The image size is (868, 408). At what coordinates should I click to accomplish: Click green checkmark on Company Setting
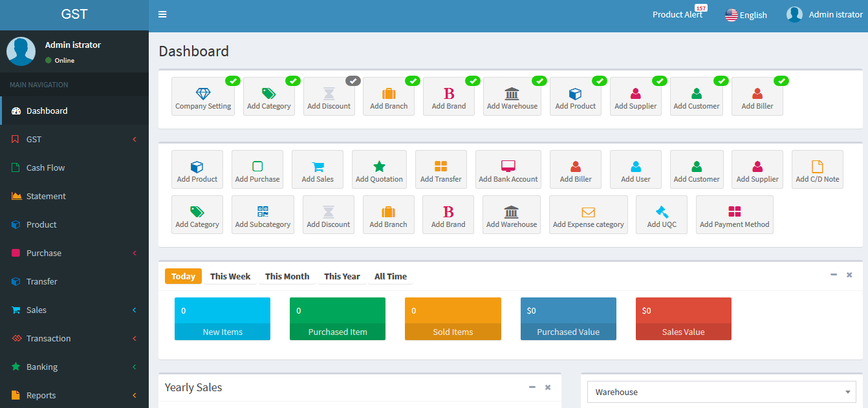point(233,81)
